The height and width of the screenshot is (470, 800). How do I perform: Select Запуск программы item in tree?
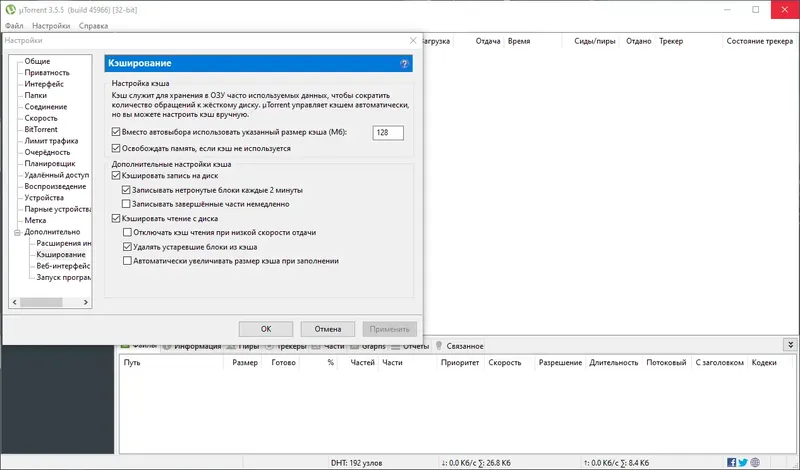pyautogui.click(x=63, y=278)
